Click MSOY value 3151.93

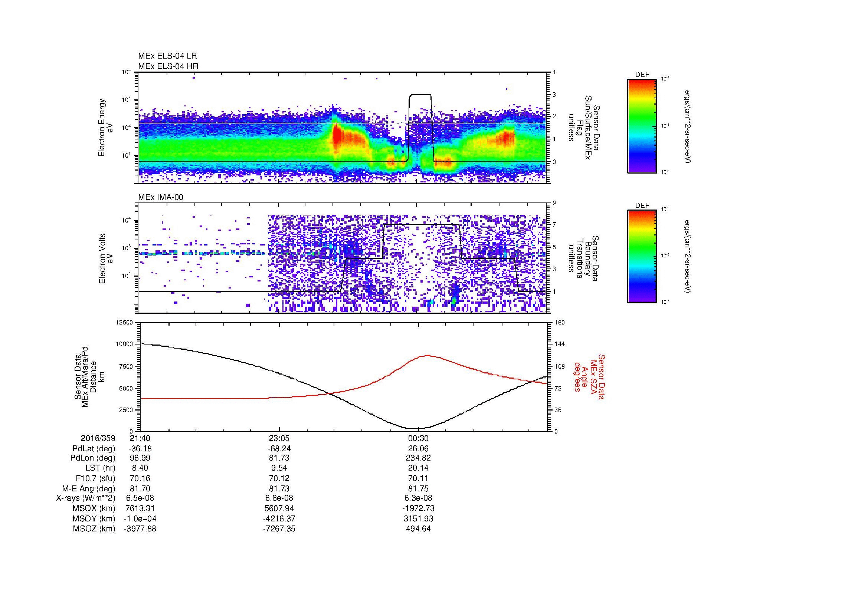click(418, 518)
